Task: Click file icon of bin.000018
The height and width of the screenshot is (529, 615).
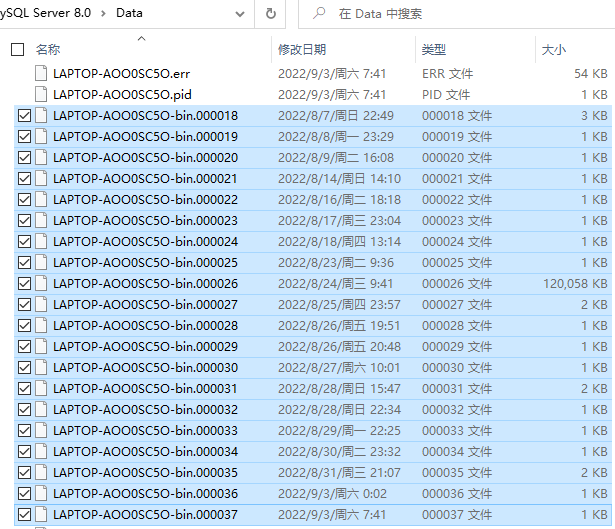Action: [x=41, y=115]
